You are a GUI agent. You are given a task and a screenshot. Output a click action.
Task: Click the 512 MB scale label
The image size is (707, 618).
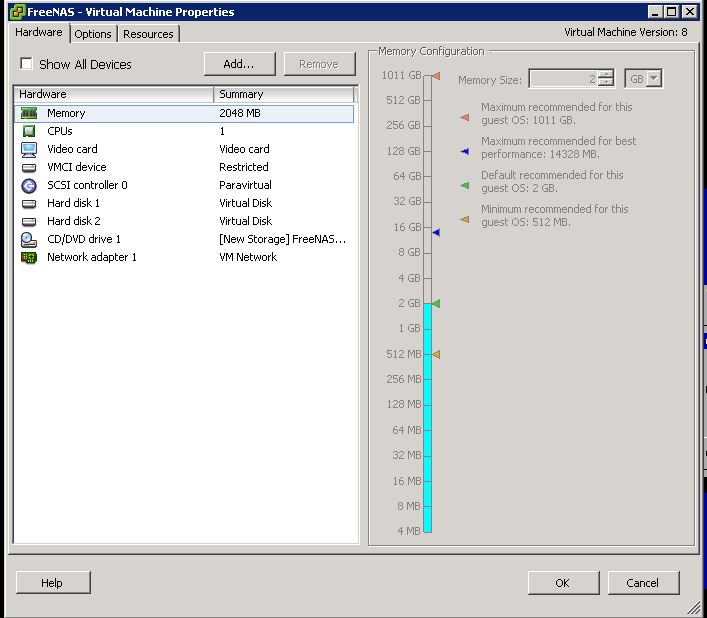(404, 354)
